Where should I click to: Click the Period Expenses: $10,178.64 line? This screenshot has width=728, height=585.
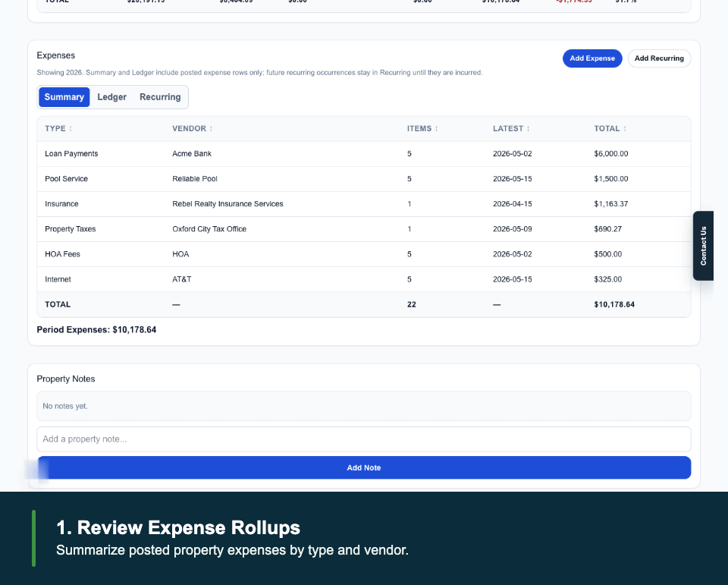(x=96, y=330)
